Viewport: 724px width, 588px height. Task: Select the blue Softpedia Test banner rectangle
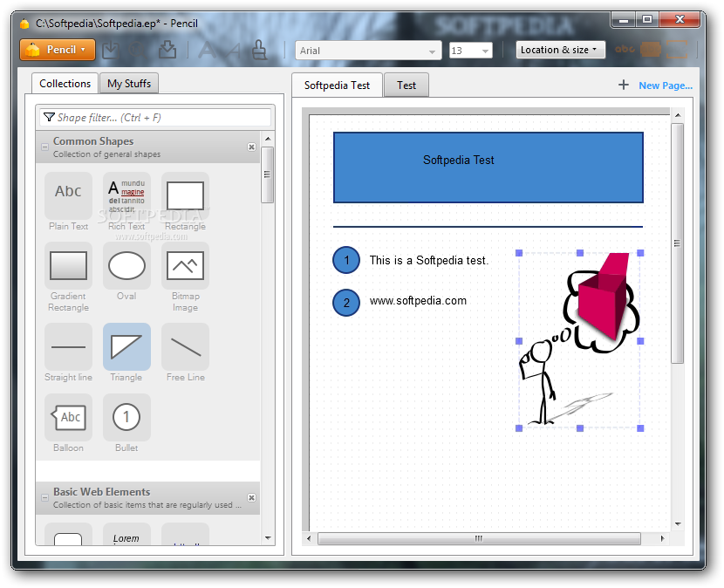(x=488, y=168)
